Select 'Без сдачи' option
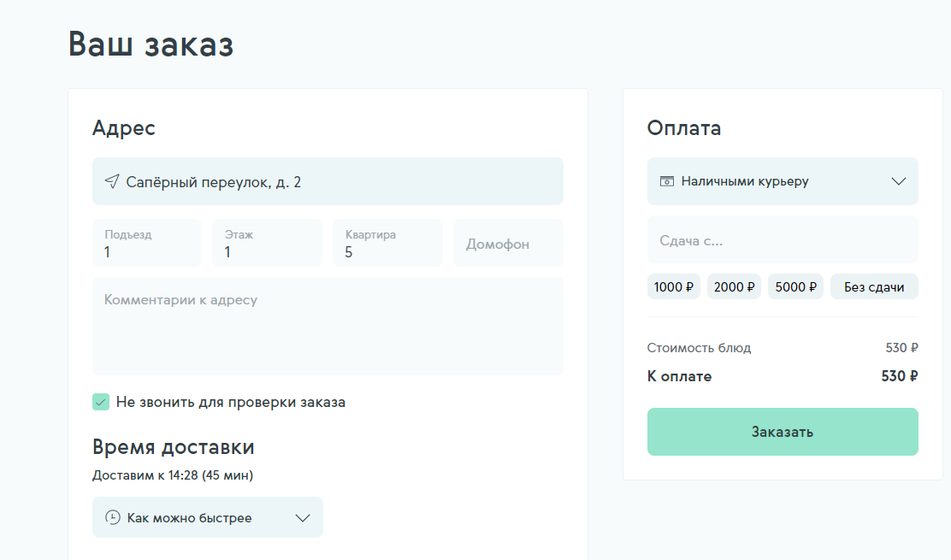The image size is (951, 560). 873,287
